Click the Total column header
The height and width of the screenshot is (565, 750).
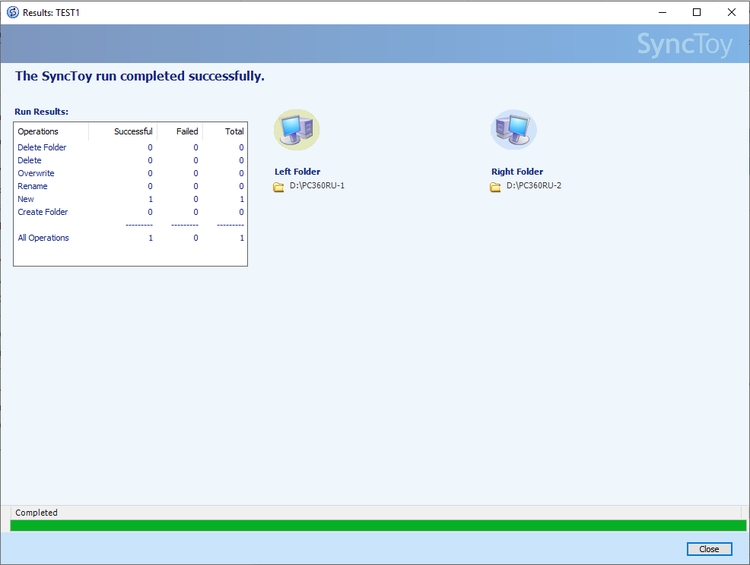tap(224, 131)
